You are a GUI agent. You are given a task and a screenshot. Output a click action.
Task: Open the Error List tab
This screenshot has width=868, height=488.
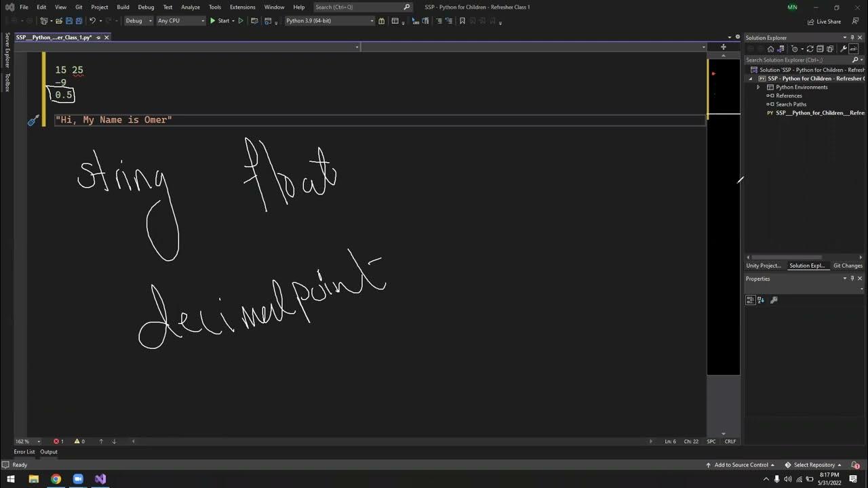coord(24,451)
